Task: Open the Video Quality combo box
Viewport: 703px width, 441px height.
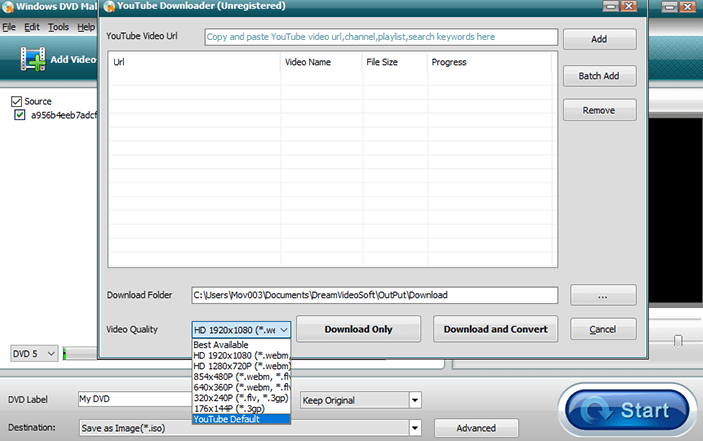Action: 241,330
